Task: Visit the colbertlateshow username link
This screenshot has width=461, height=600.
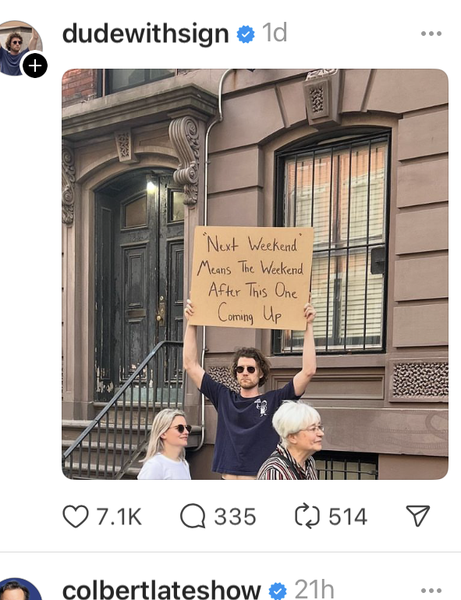Action: click(161, 590)
